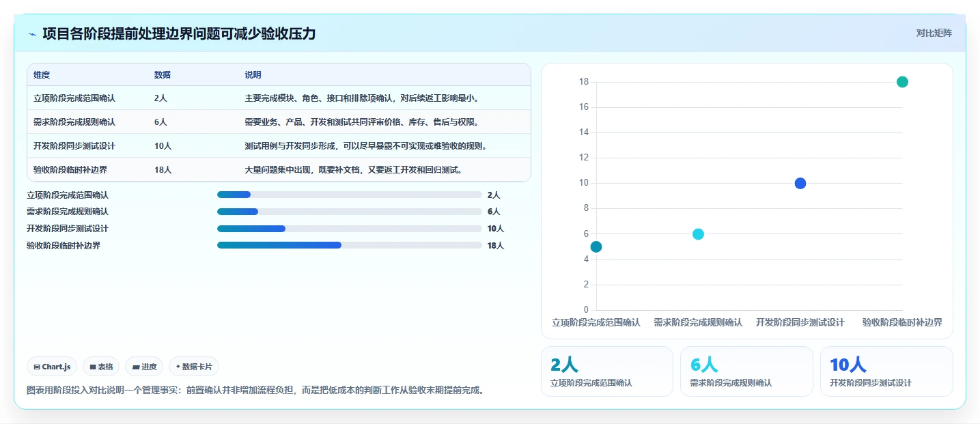The height and width of the screenshot is (424, 980).
Task: Click progress list label 验收阶段临时补边界
Action: pyautogui.click(x=64, y=245)
